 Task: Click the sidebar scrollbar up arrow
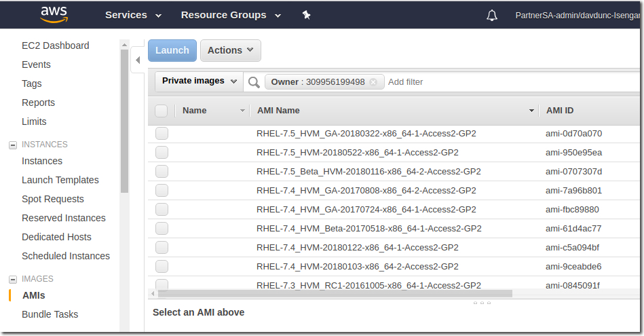tap(124, 45)
